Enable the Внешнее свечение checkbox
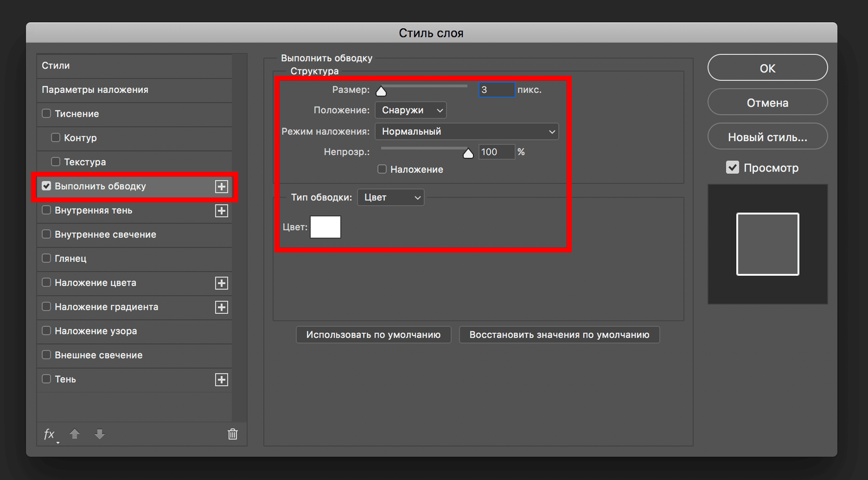868x480 pixels. 47,355
